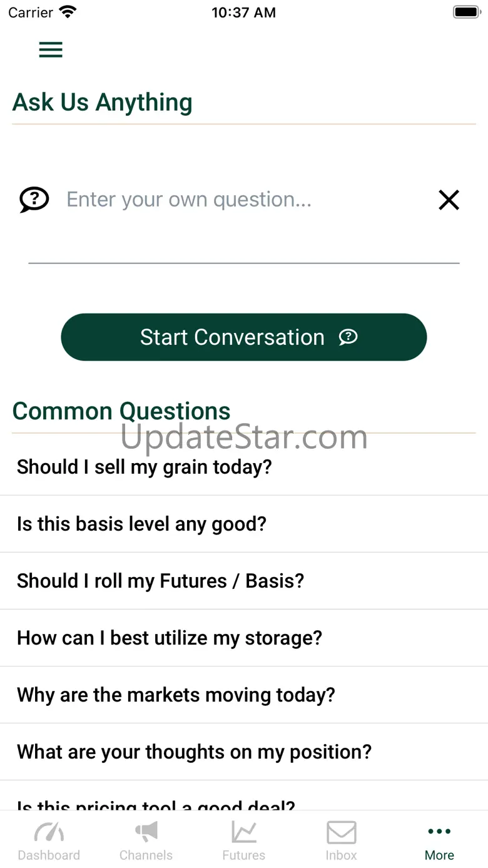Open the Dashboard gauge icon tab
The image size is (488, 868).
pos(49,840)
